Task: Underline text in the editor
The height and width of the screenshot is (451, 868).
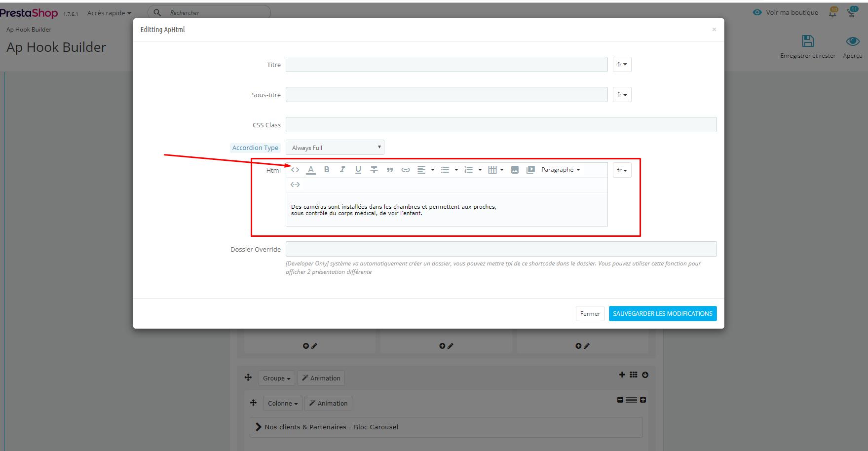Action: pos(358,169)
